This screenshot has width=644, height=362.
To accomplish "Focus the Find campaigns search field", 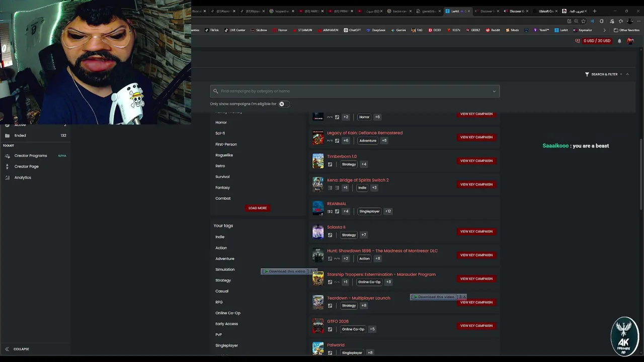I will 355,91.
